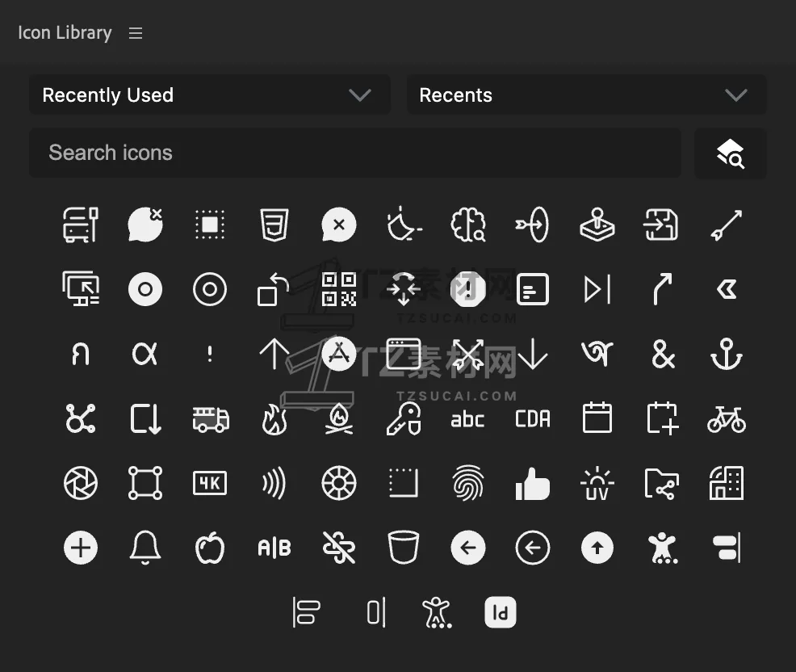Choose the ampersand icon
The height and width of the screenshot is (672, 796).
click(662, 354)
